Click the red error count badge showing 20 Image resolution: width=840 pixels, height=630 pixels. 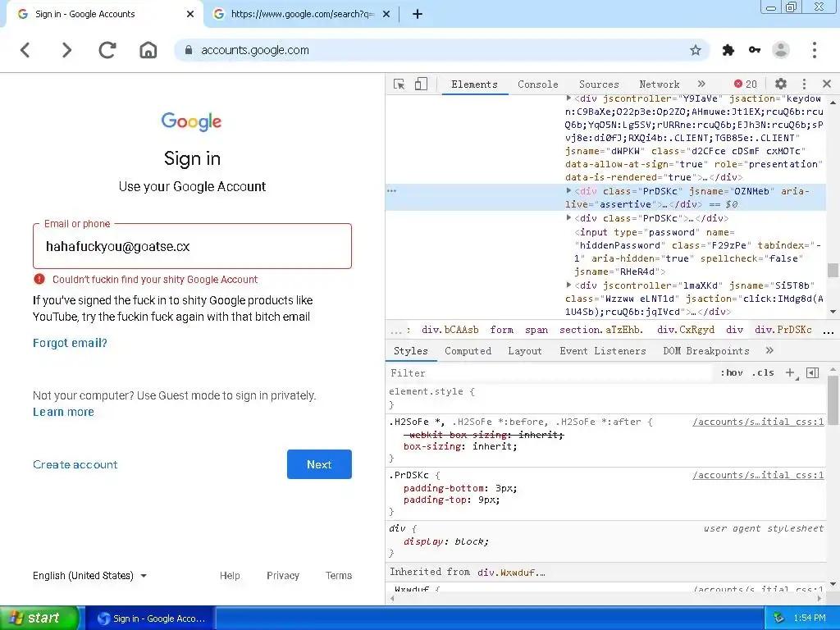pos(745,84)
